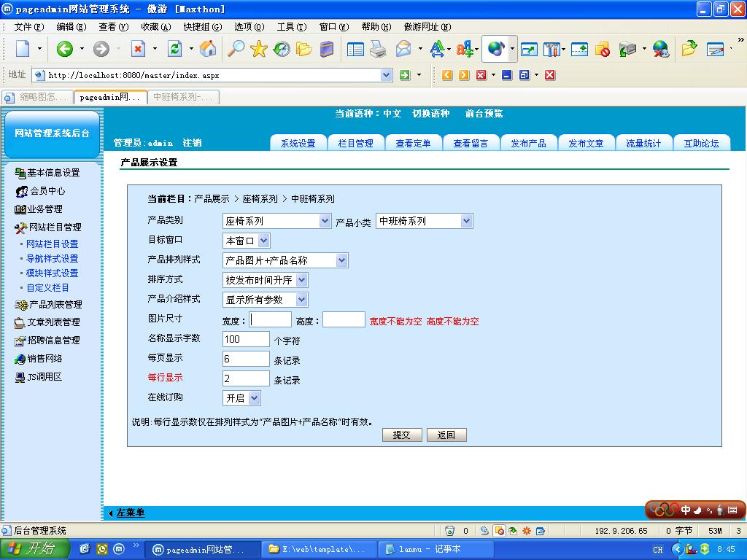Click the Refresh page icon
This screenshot has height=560, width=747.
(x=174, y=49)
